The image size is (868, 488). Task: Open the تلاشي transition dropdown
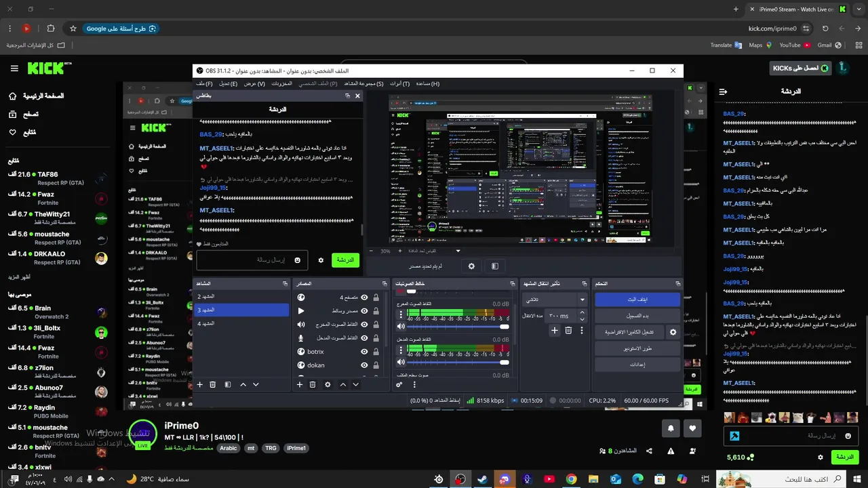coord(555,299)
